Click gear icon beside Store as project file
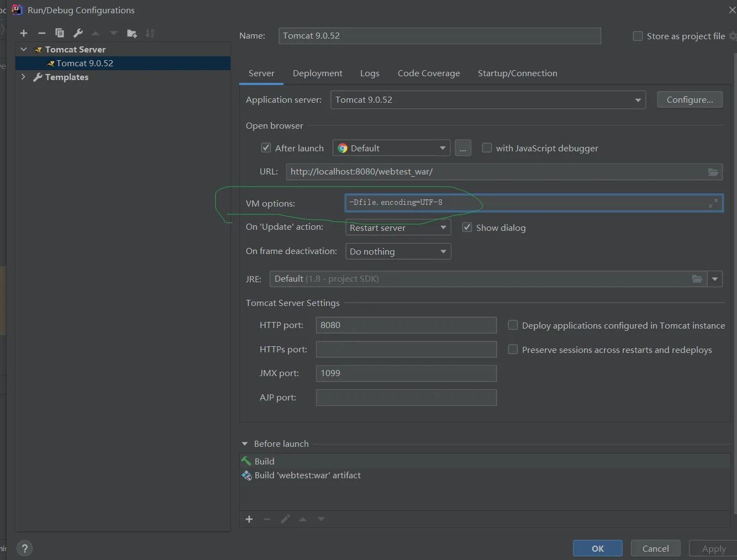The image size is (737, 560). point(733,36)
